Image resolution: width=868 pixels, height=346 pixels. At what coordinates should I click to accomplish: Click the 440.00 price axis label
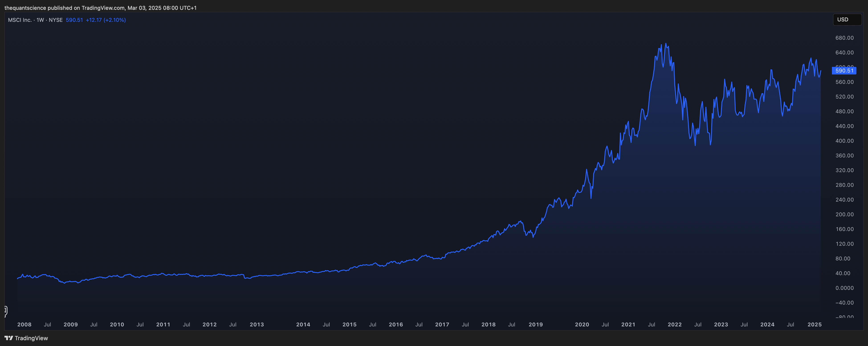844,126
